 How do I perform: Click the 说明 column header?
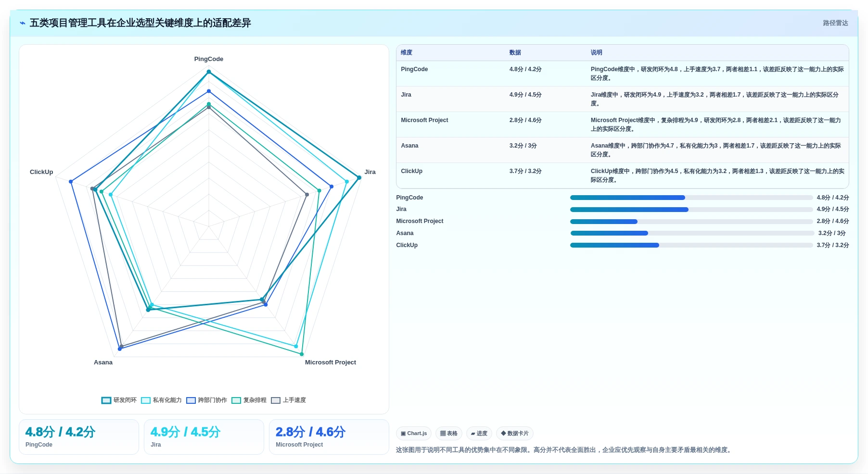pyautogui.click(x=597, y=52)
